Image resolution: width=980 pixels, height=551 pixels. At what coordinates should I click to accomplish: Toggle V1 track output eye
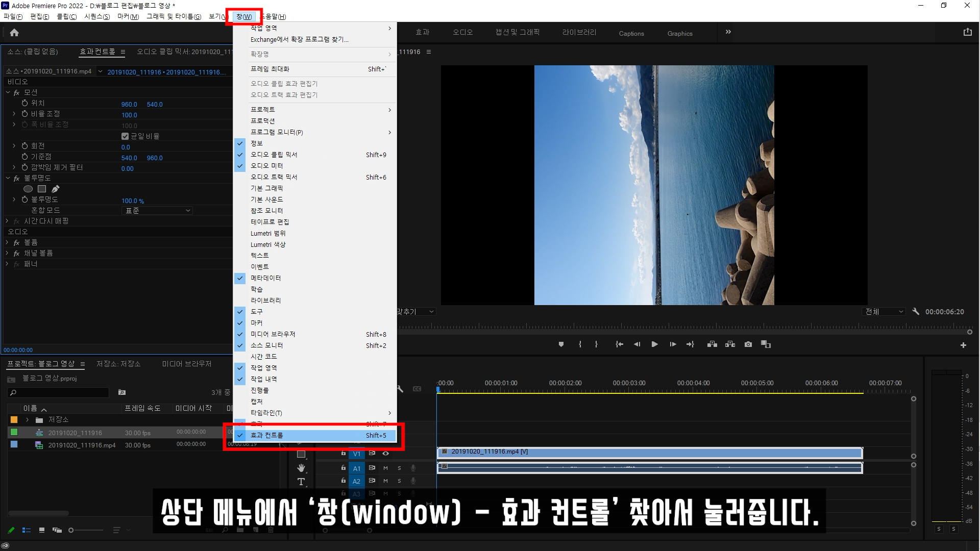coord(386,453)
